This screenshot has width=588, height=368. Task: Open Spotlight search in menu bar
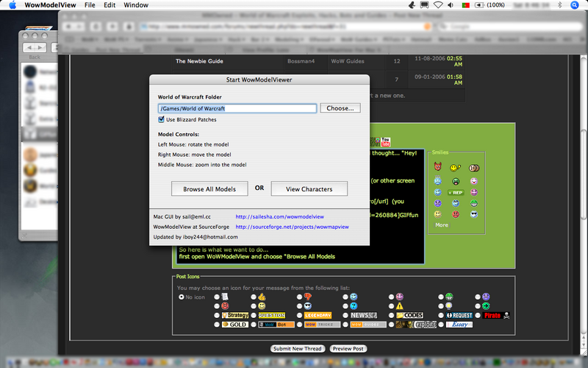pyautogui.click(x=575, y=5)
